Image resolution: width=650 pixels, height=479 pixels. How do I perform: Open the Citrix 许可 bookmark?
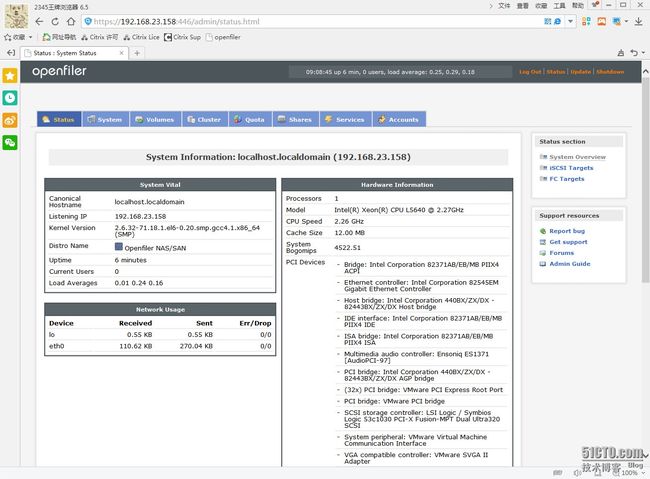99,37
